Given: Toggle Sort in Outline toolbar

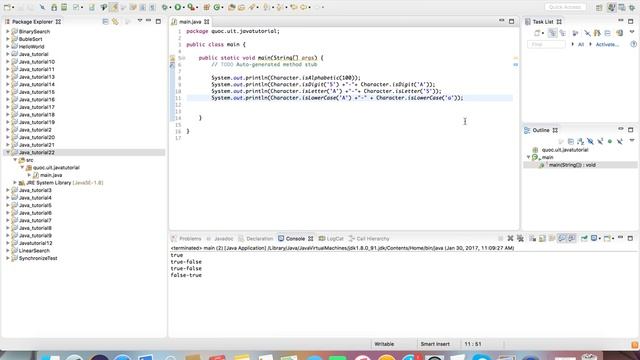Looking at the screenshot, I should pyautogui.click(x=580, y=142).
